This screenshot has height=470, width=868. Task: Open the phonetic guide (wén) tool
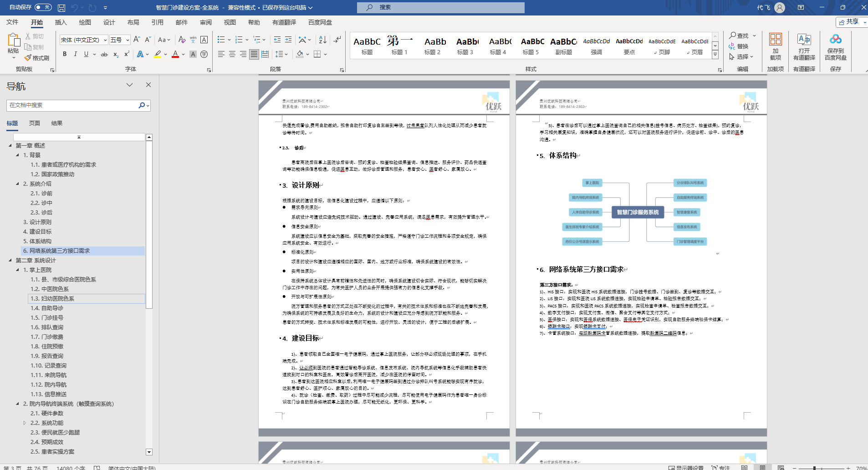pyautogui.click(x=193, y=40)
